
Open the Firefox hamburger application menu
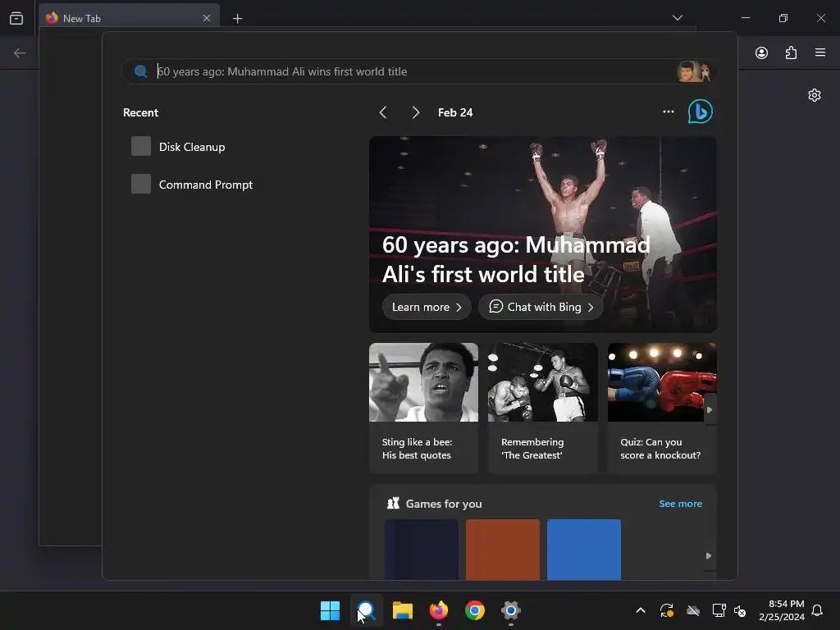point(820,52)
